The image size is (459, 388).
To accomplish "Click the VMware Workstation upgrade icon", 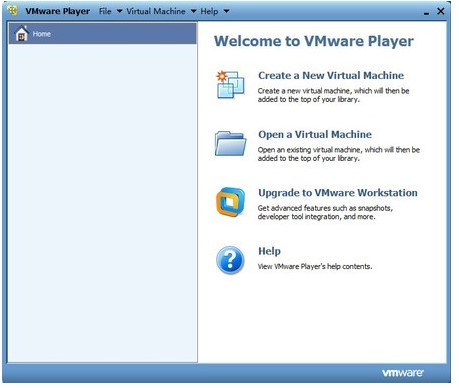I will (230, 202).
